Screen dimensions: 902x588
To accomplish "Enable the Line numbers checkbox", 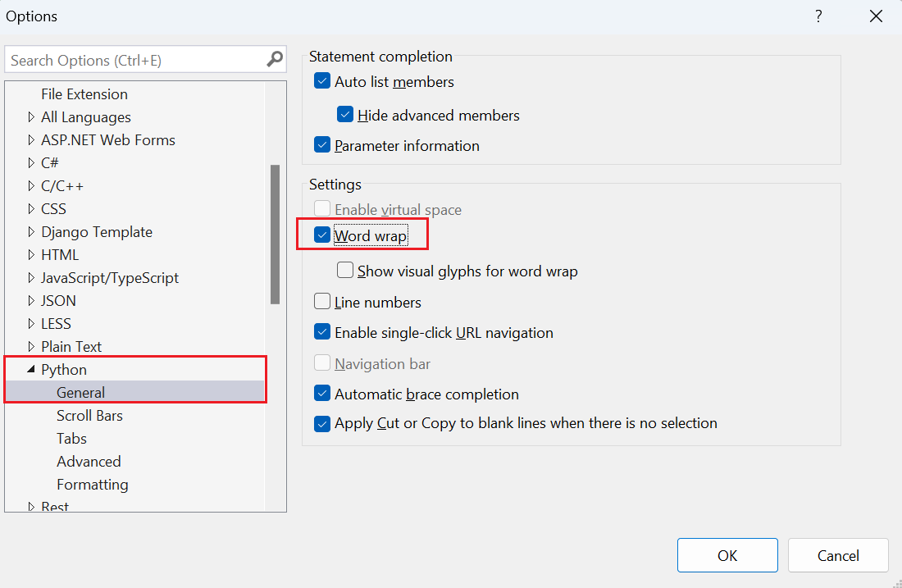I will 322,302.
